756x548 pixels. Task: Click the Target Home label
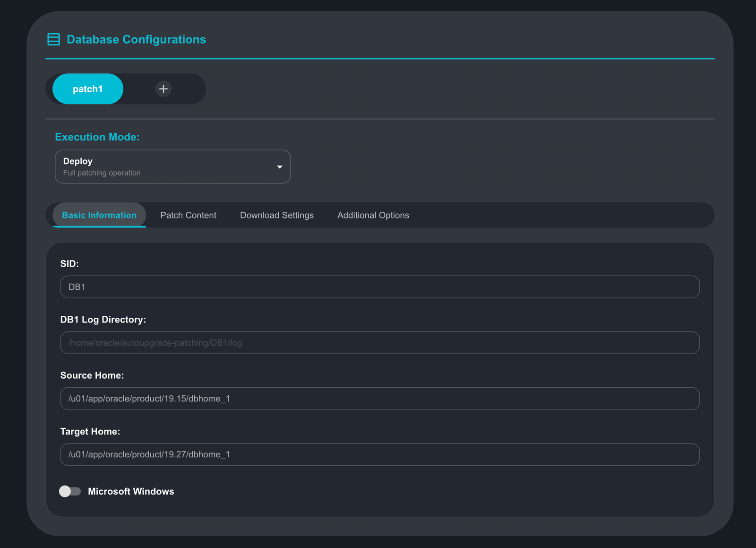click(90, 431)
